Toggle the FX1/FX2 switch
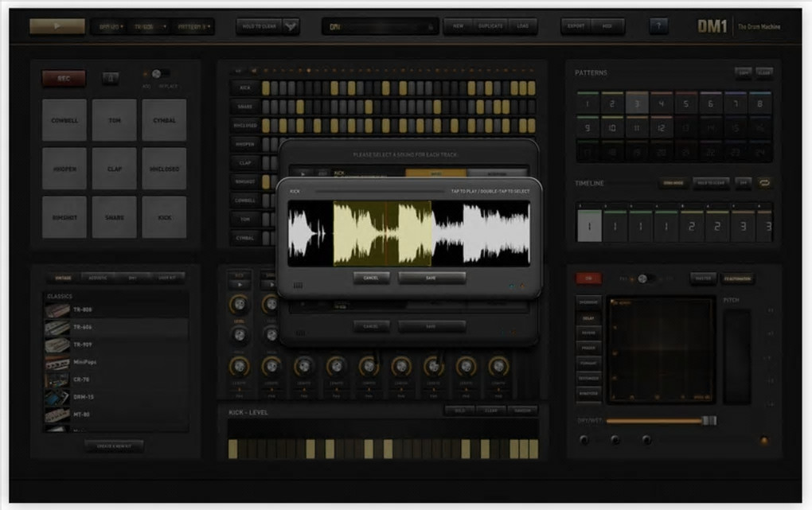This screenshot has width=812, height=510. [646, 278]
